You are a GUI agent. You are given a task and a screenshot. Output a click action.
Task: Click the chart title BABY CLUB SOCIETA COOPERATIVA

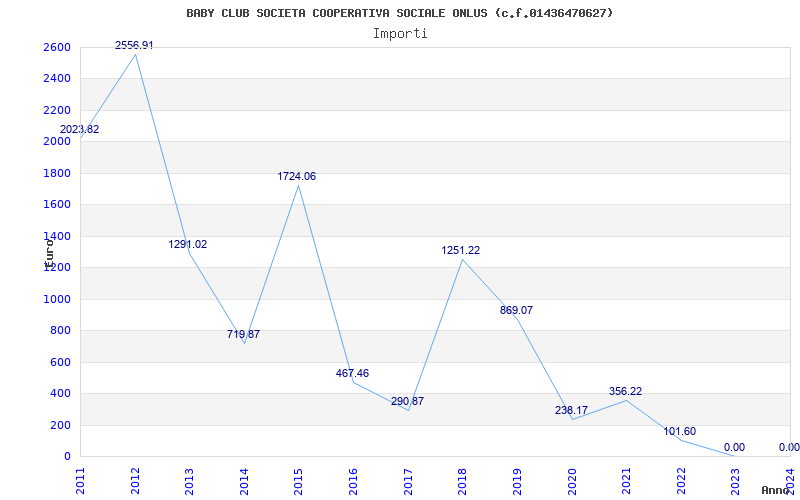pyautogui.click(x=399, y=13)
